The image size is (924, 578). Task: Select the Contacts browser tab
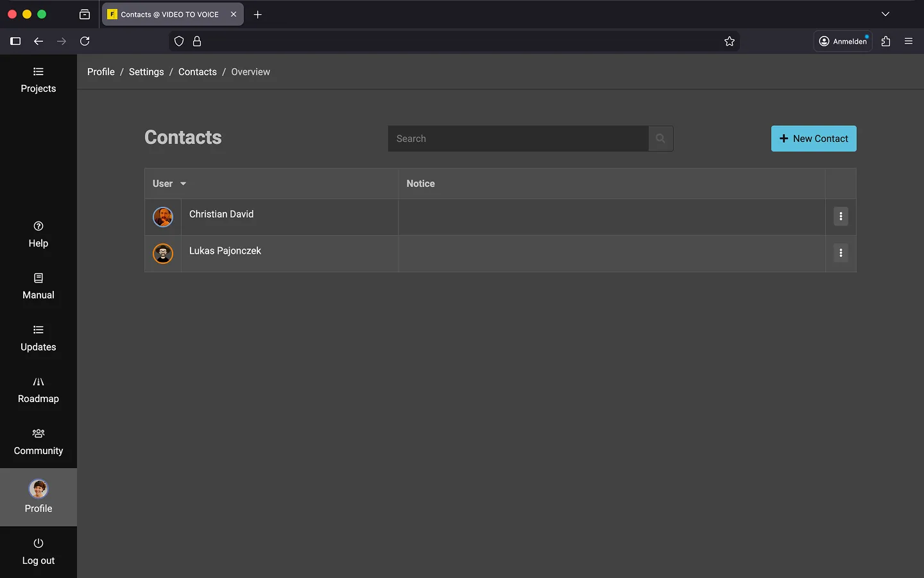170,14
